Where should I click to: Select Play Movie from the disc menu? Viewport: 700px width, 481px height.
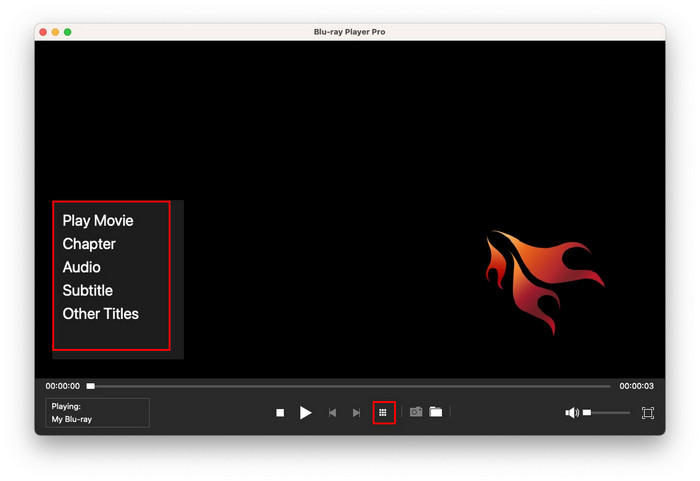coord(98,221)
